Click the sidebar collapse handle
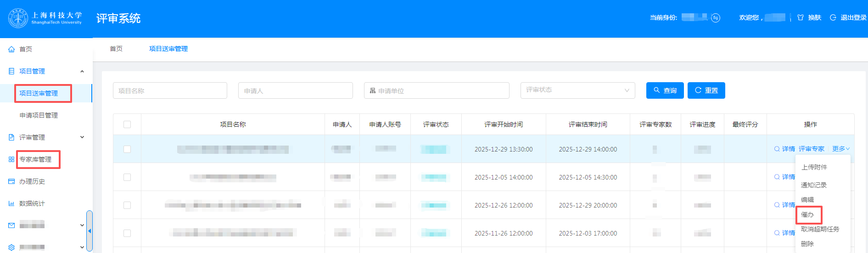The width and height of the screenshot is (868, 253). (90, 231)
